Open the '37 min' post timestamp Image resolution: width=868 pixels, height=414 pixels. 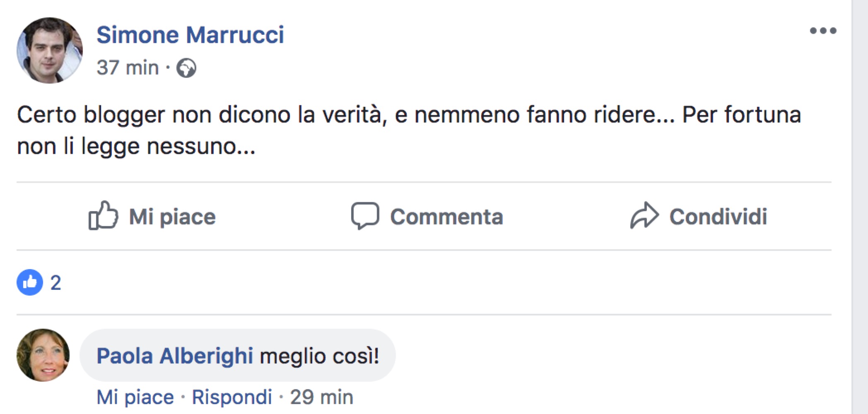point(128,68)
